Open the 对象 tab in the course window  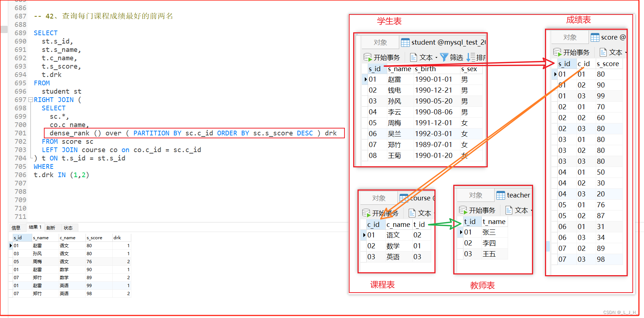point(379,198)
